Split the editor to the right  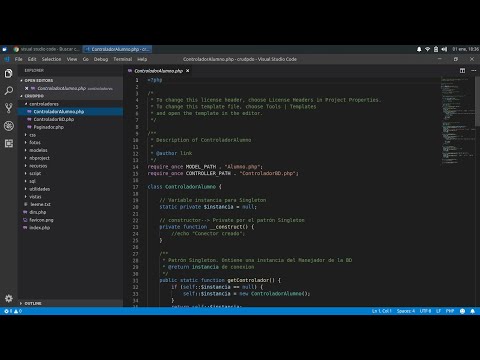tap(462, 71)
